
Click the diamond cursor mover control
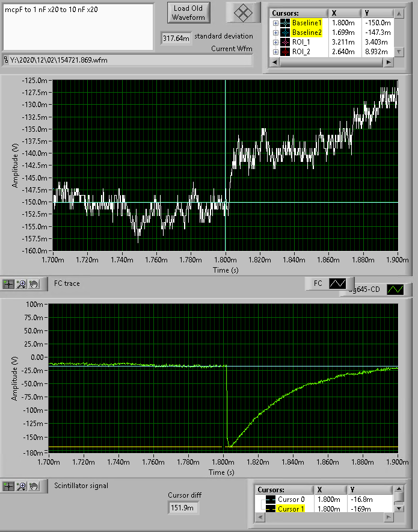(x=243, y=13)
